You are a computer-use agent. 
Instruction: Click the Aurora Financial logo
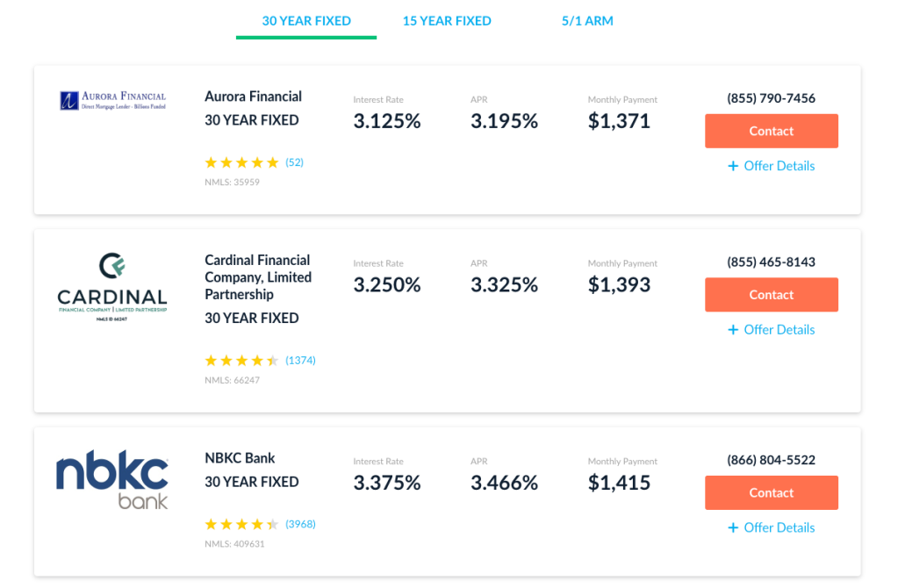tap(112, 100)
